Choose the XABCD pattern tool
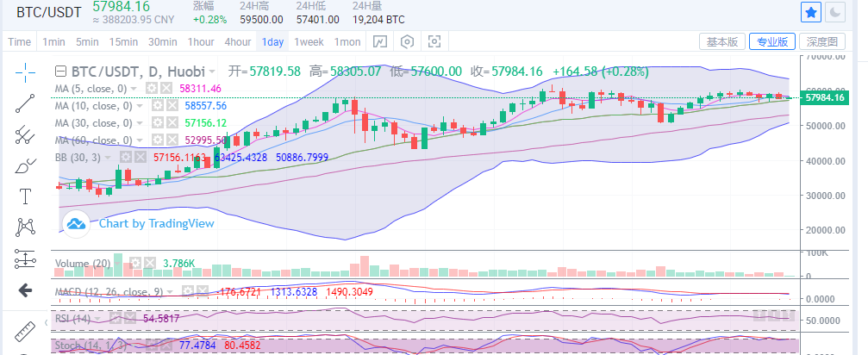Viewport: 868px width, 355px height. click(x=26, y=227)
